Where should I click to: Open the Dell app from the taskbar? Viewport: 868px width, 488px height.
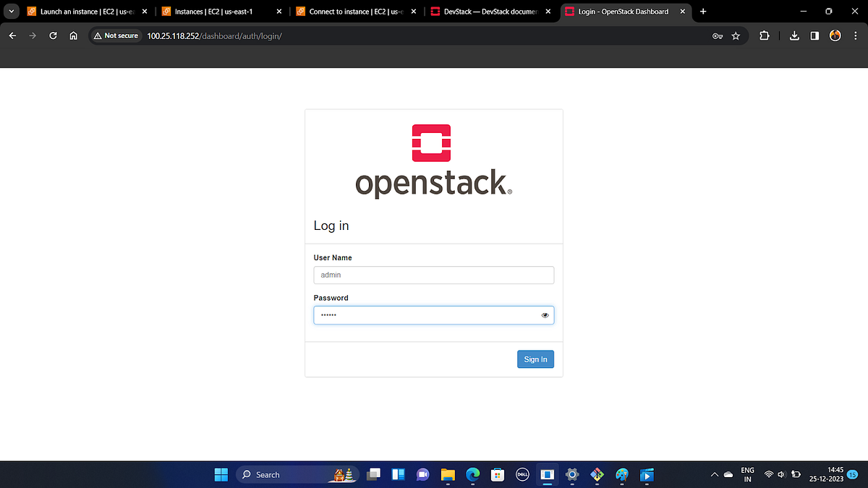(522, 475)
